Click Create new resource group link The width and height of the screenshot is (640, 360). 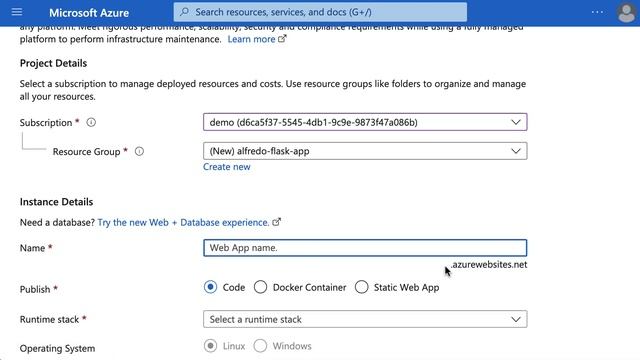[x=227, y=167]
